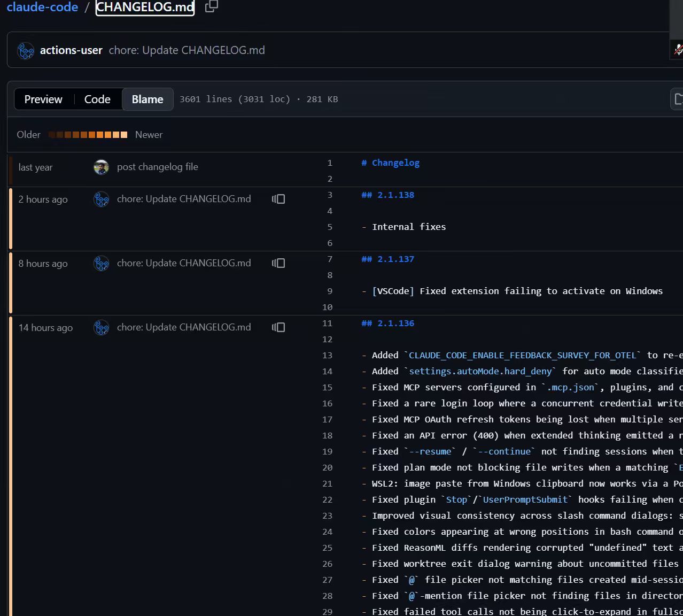Click the '@-mention file picker' line
Image resolution: width=683 pixels, height=616 pixels.
coord(522,596)
